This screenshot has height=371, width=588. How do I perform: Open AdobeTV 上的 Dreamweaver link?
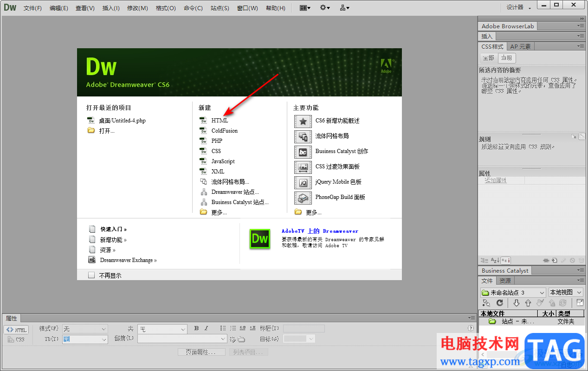pyautogui.click(x=320, y=231)
